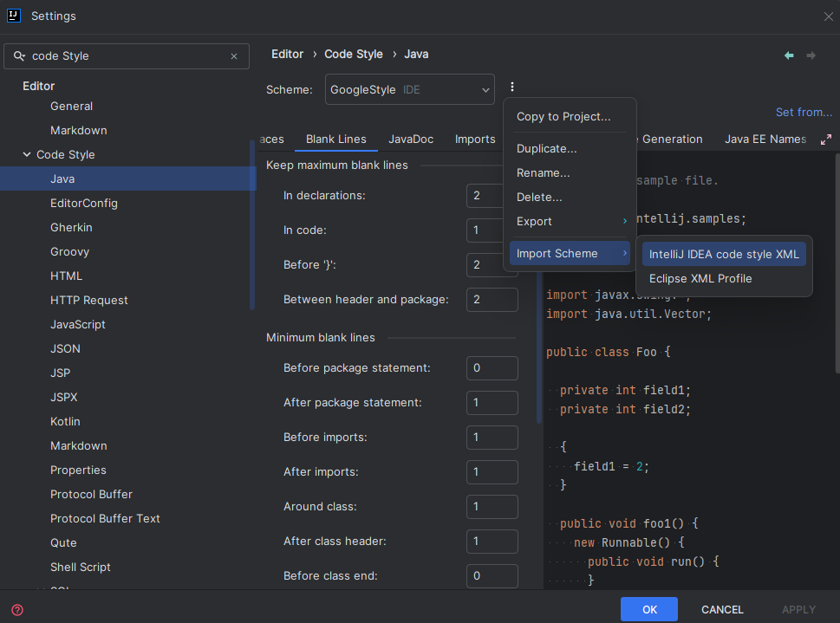840x623 pixels.
Task: Navigate back with the left arrow icon
Action: pyautogui.click(x=789, y=55)
